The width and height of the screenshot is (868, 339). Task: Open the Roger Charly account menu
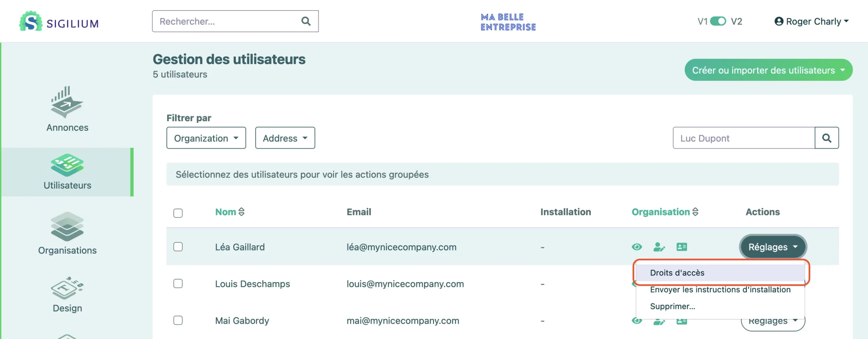click(812, 21)
